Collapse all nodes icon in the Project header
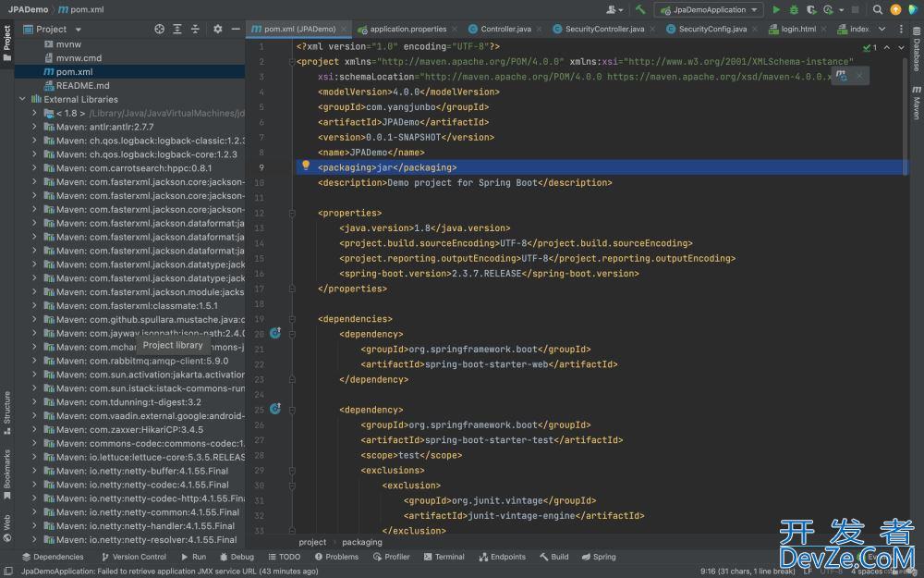The image size is (924, 578). [x=195, y=29]
